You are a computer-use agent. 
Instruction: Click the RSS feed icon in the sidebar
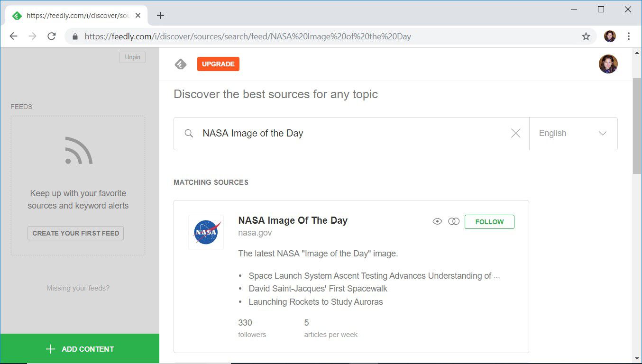tap(77, 151)
